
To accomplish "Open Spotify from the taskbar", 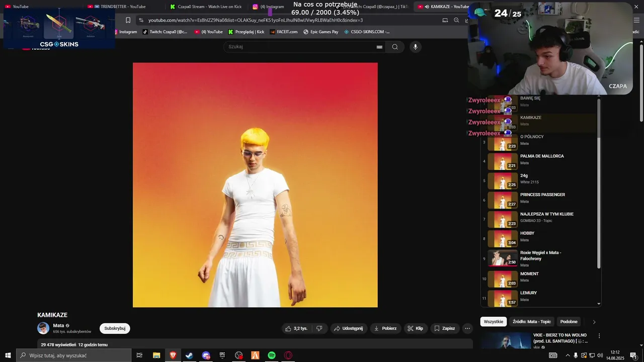I will pos(272,355).
